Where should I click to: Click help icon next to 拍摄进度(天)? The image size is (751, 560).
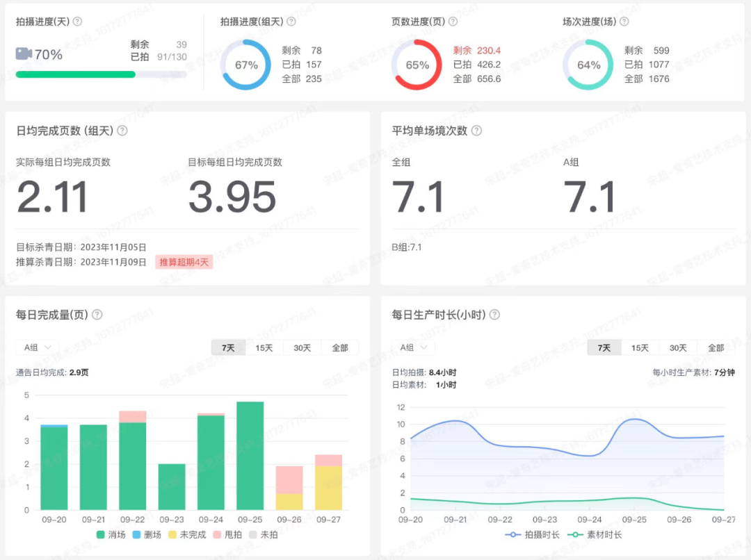click(77, 22)
